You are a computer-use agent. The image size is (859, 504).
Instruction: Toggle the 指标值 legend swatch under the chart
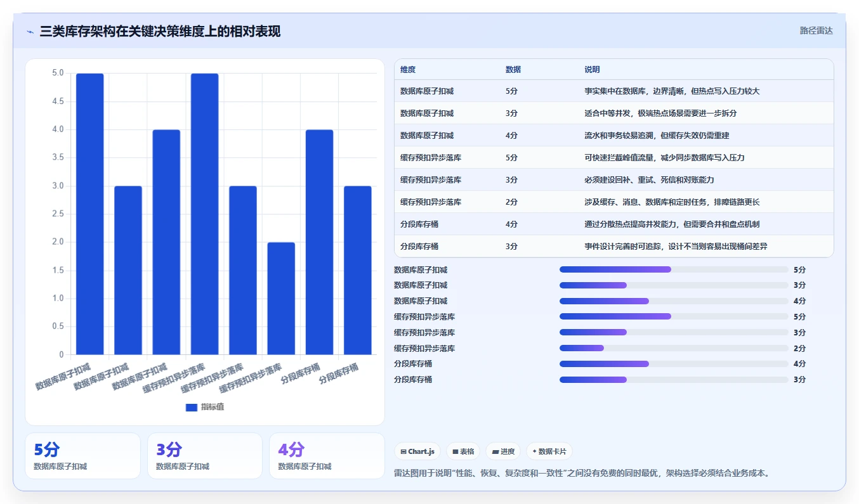point(192,408)
